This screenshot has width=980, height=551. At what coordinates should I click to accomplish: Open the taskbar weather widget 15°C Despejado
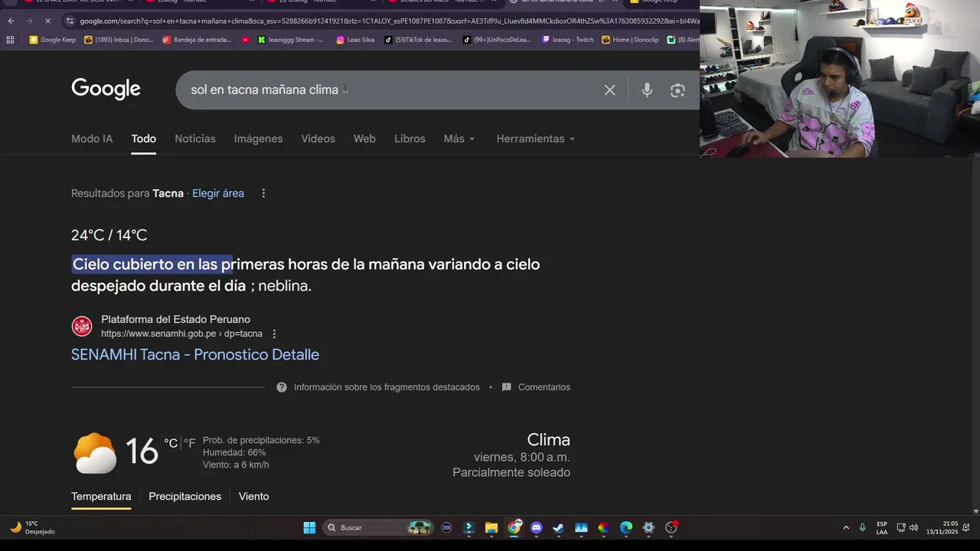(x=32, y=527)
